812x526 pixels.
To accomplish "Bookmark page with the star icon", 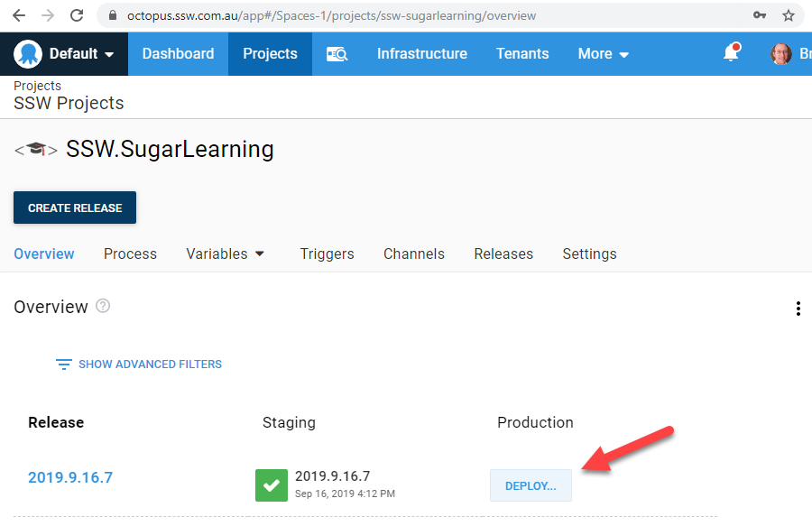I will pyautogui.click(x=788, y=15).
